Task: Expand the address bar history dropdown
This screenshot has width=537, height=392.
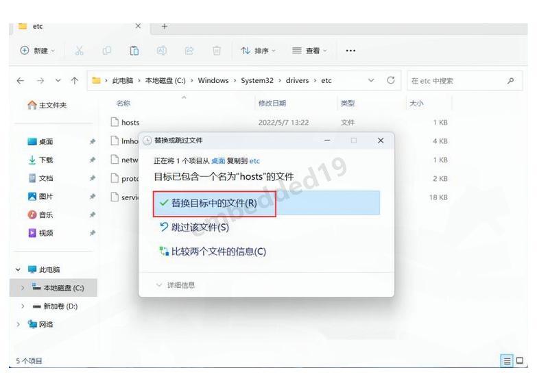Action: tap(371, 80)
